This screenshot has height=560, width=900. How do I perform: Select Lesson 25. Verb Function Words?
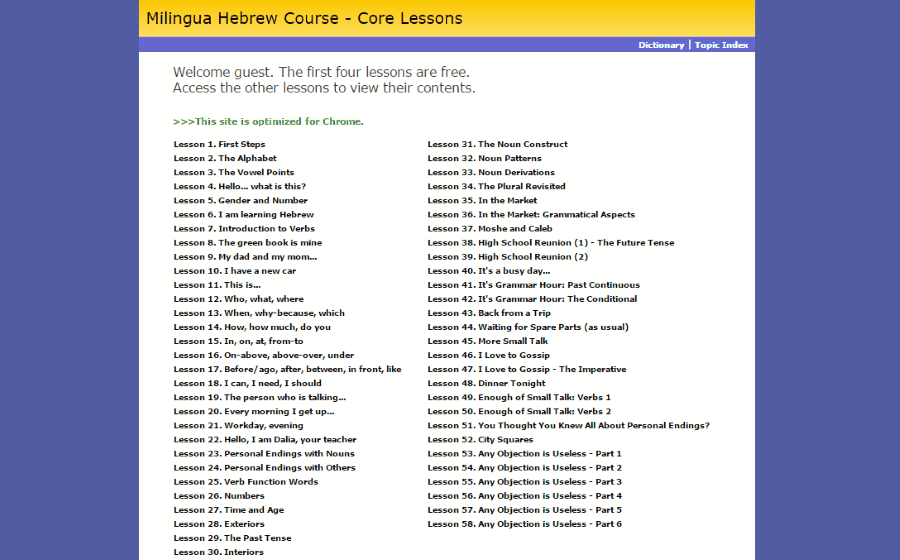[246, 481]
